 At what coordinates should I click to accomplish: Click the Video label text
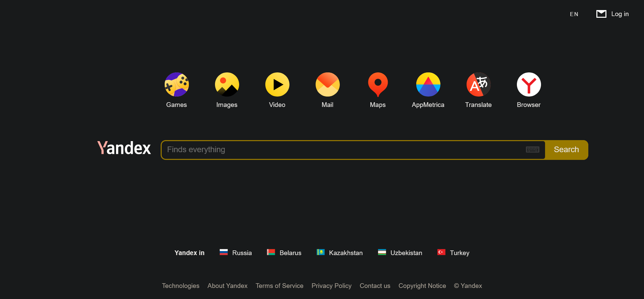tap(277, 105)
